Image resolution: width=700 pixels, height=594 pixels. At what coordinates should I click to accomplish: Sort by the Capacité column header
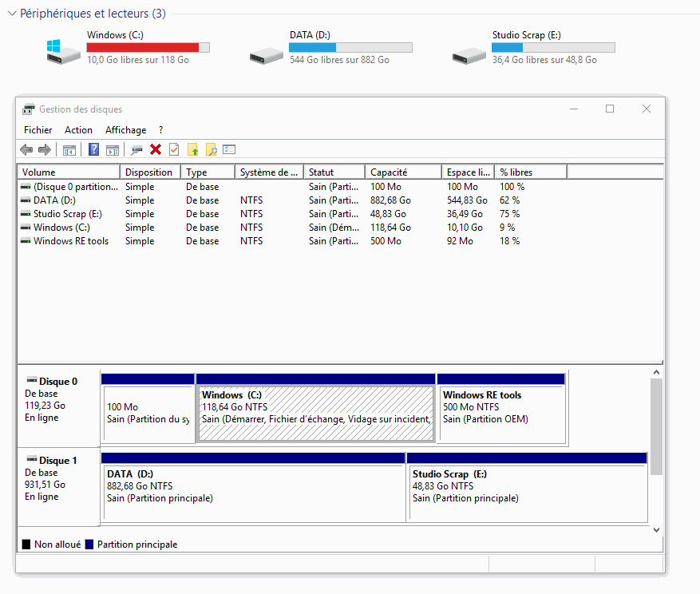coord(404,172)
